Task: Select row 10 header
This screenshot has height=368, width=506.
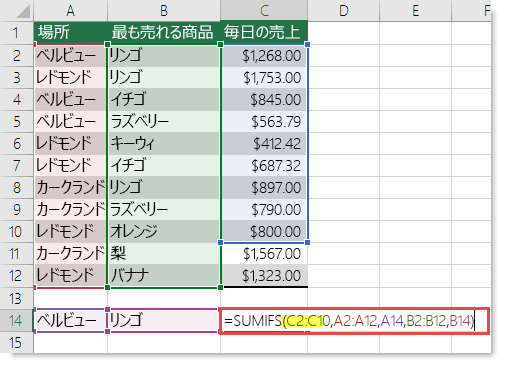Action: (x=17, y=231)
